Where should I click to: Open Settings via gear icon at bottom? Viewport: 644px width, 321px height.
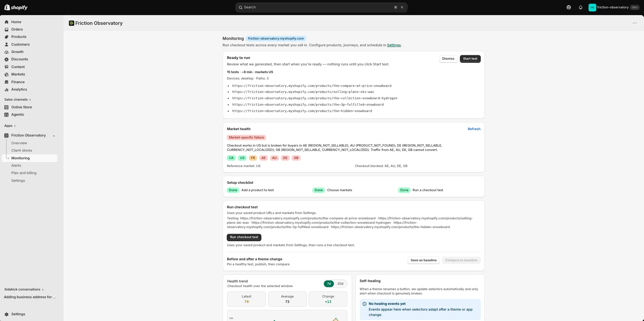point(6,314)
